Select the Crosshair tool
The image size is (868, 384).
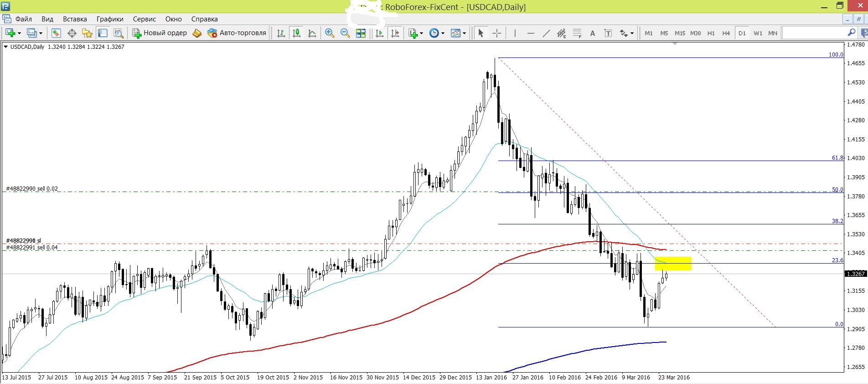497,33
